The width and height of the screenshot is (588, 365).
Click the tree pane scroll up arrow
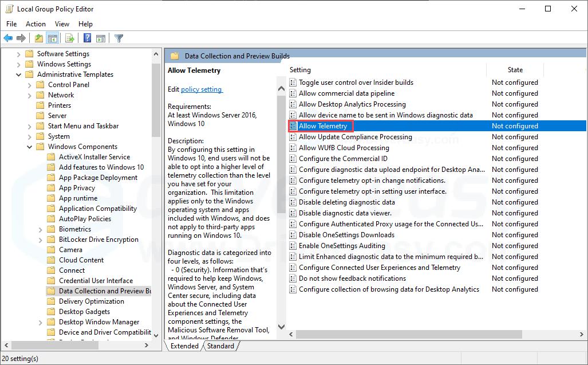click(x=156, y=54)
